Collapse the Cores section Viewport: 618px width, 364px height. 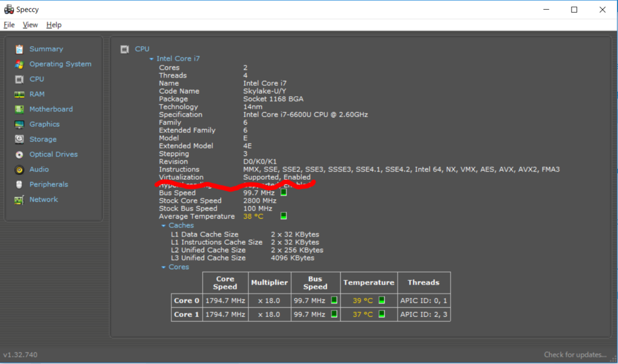(164, 267)
